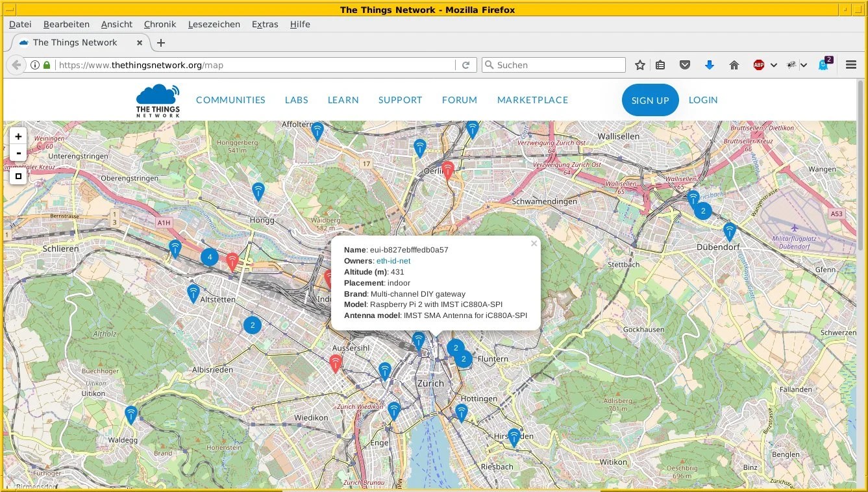Open the Firefox hamburger menu
This screenshot has height=492, width=868.
(x=850, y=65)
